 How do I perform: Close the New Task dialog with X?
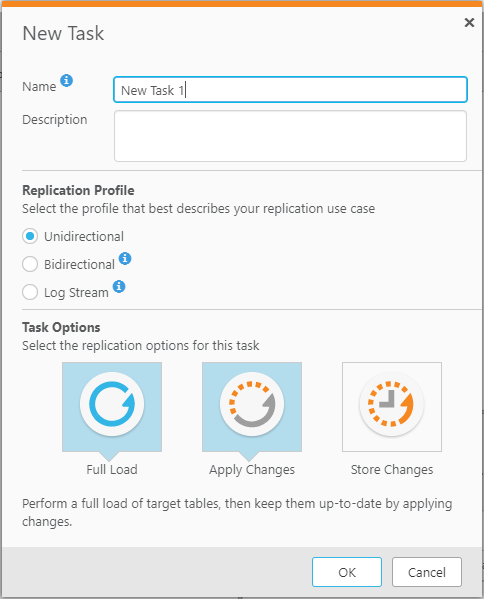469,23
